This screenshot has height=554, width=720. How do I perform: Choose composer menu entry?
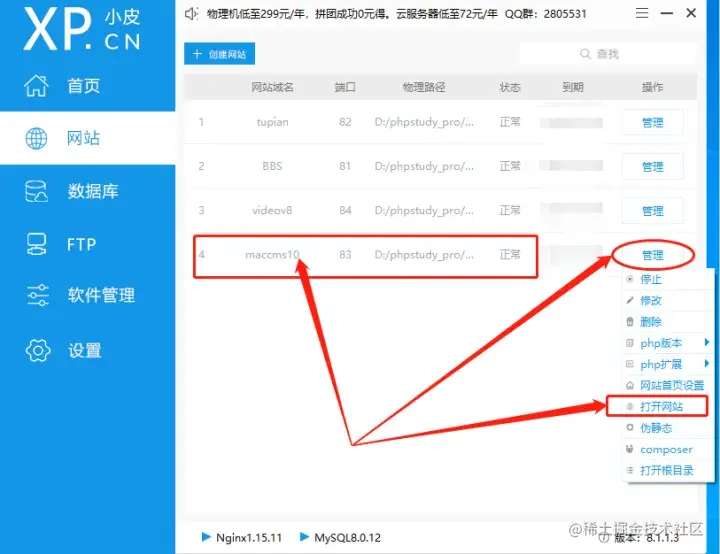668,449
